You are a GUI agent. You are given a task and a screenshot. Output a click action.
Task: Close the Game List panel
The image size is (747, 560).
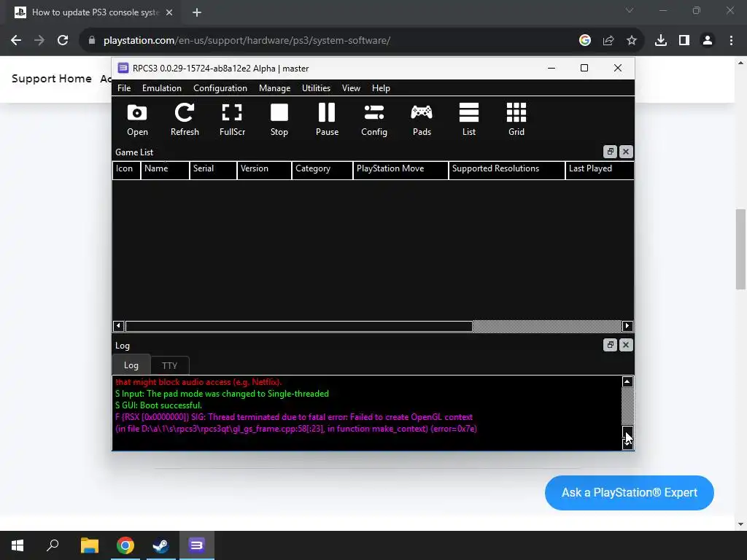coord(626,152)
